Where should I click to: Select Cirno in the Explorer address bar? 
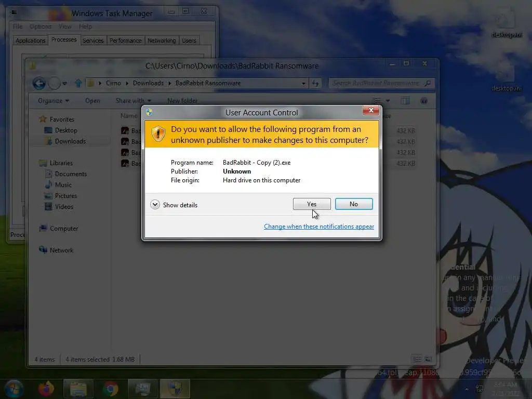pyautogui.click(x=113, y=83)
